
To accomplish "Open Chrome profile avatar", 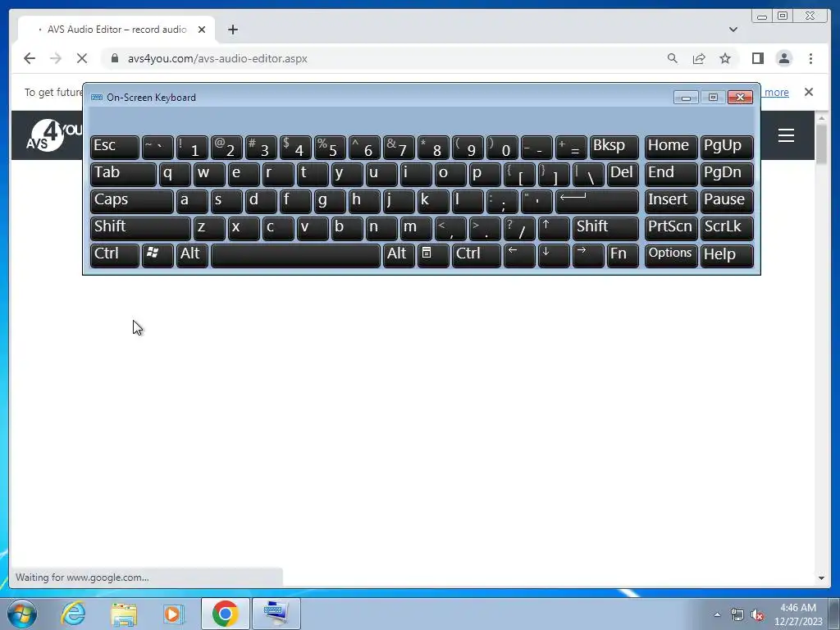I will coord(784,58).
